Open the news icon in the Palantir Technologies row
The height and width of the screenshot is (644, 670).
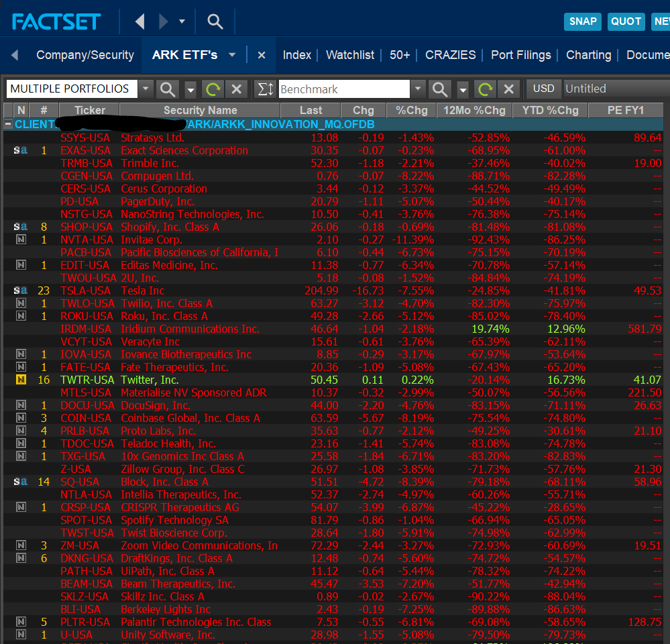click(21, 621)
